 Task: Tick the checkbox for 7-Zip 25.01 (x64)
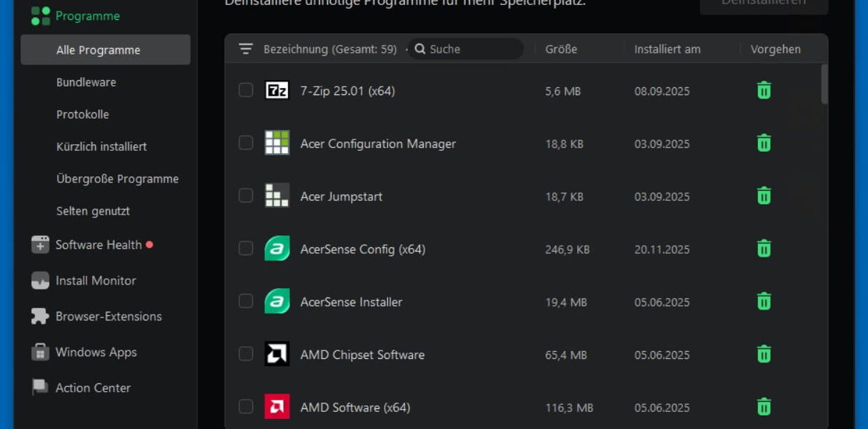tap(246, 90)
